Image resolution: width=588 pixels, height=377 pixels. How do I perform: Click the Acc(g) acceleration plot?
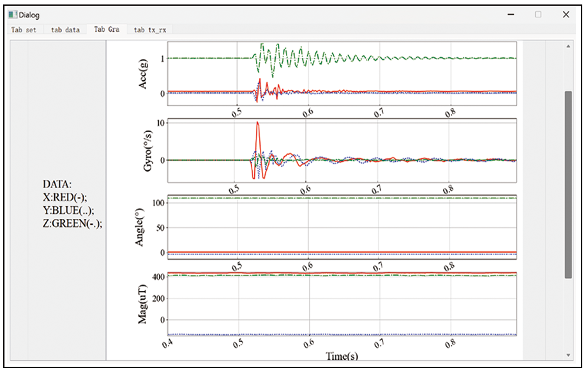tap(342, 73)
